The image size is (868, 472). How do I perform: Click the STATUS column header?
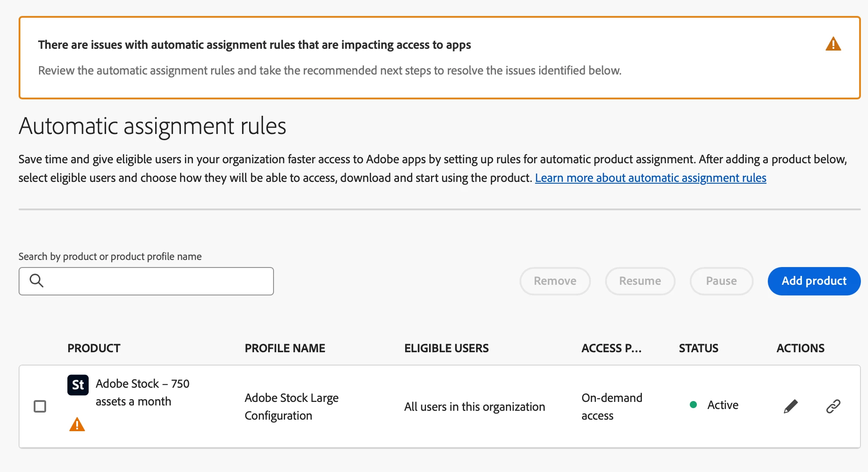tap(698, 348)
